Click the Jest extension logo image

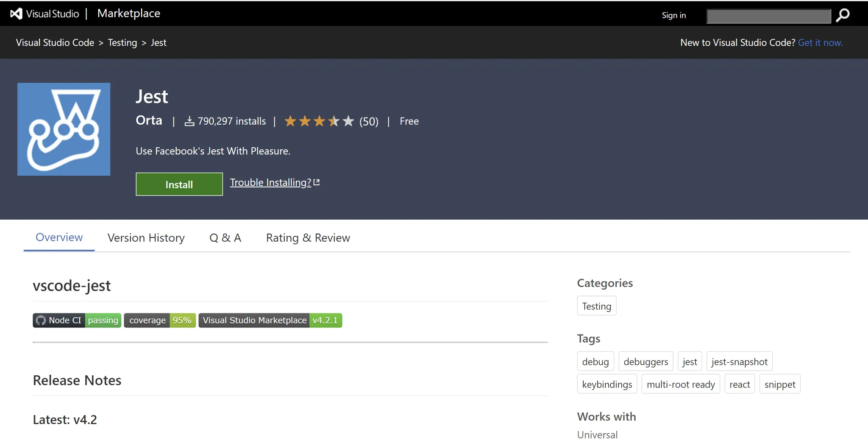[x=64, y=129]
